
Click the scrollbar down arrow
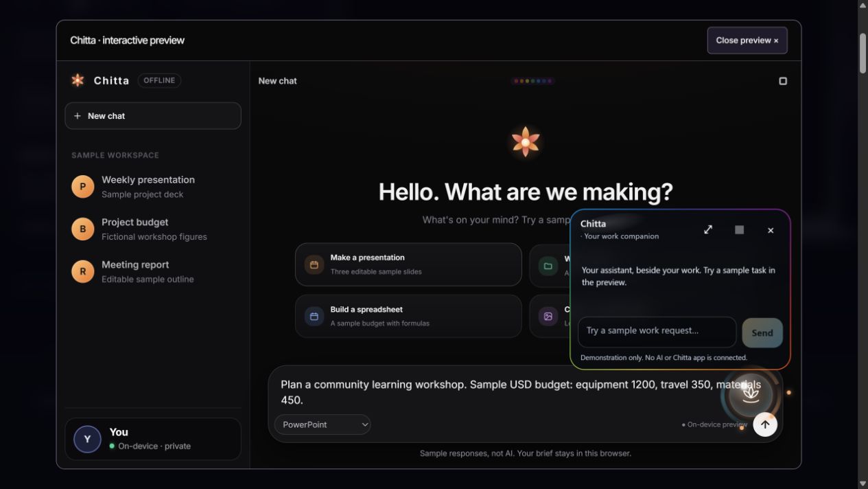click(x=863, y=484)
